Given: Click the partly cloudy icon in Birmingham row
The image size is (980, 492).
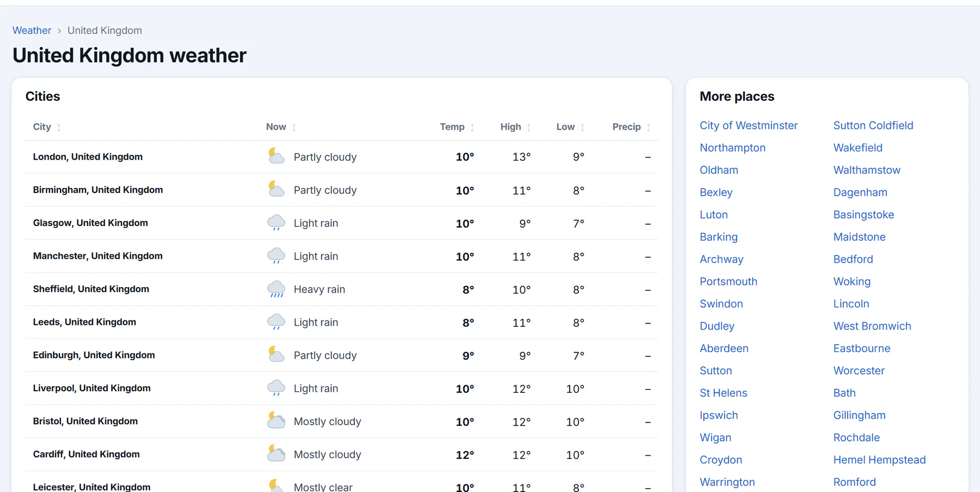Looking at the screenshot, I should [x=276, y=190].
